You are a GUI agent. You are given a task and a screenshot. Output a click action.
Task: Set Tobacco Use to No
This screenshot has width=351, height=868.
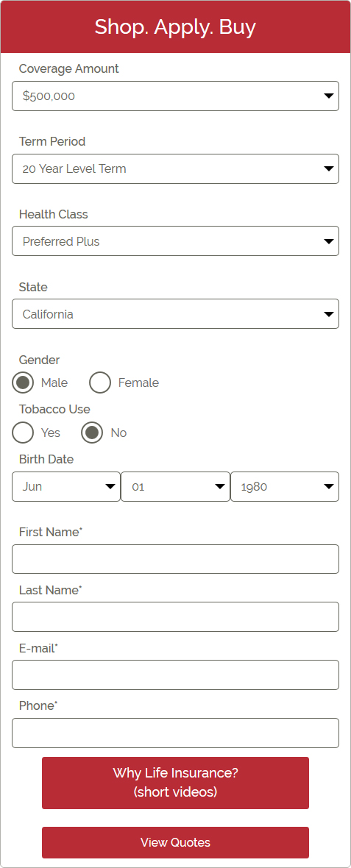[x=92, y=433]
